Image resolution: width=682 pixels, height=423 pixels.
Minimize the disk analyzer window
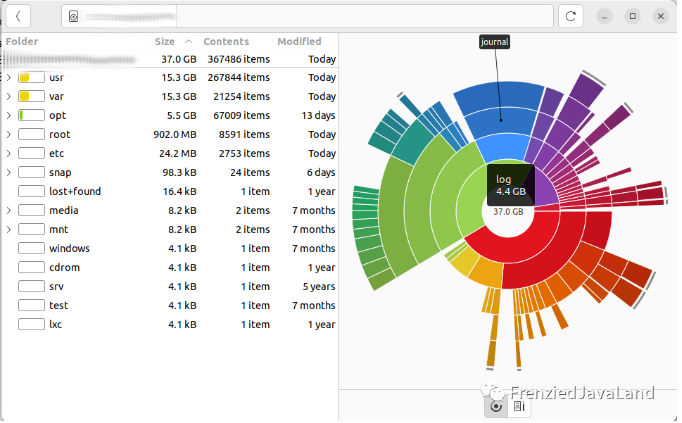click(x=604, y=17)
